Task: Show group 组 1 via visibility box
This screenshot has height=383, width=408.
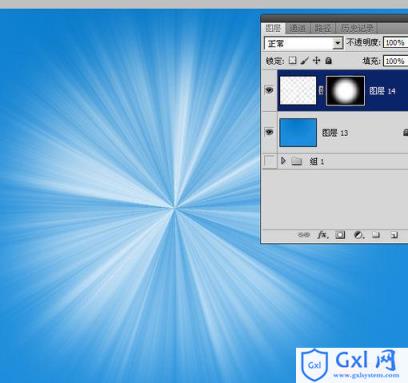Action: [x=269, y=161]
